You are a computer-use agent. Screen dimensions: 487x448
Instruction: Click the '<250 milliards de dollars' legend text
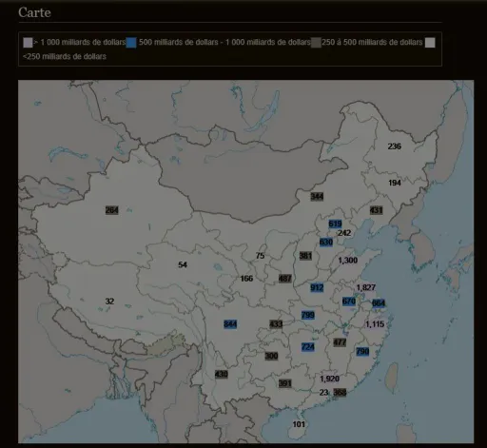[x=65, y=57]
